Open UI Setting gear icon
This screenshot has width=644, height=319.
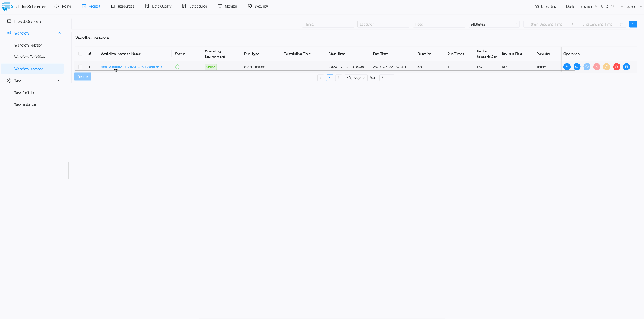coord(537,7)
